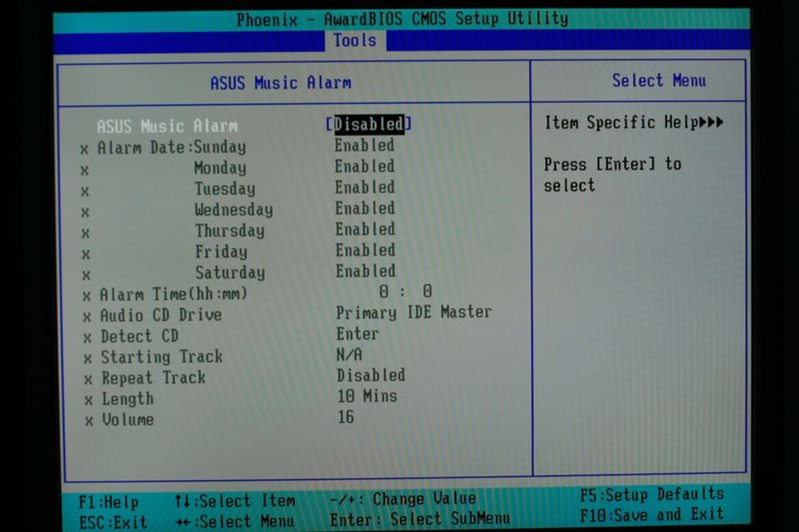The height and width of the screenshot is (532, 799).
Task: Click the x marker beside Alarm Date:Sunday
Action: click(x=84, y=149)
